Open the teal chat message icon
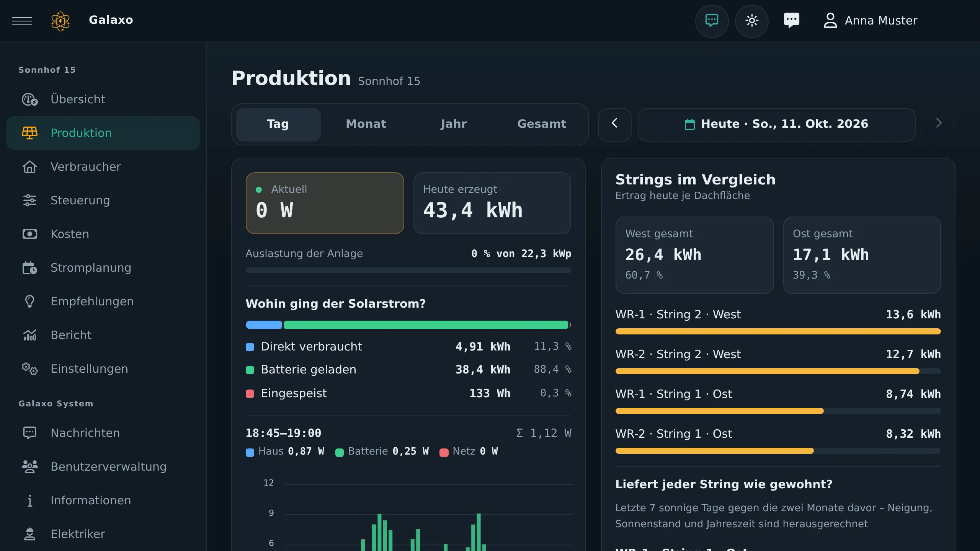The height and width of the screenshot is (551, 980). tap(712, 21)
